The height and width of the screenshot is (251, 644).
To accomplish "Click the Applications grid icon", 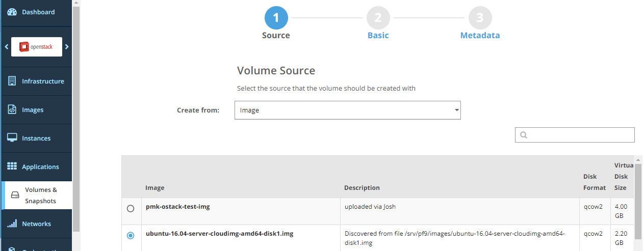I will (12, 166).
